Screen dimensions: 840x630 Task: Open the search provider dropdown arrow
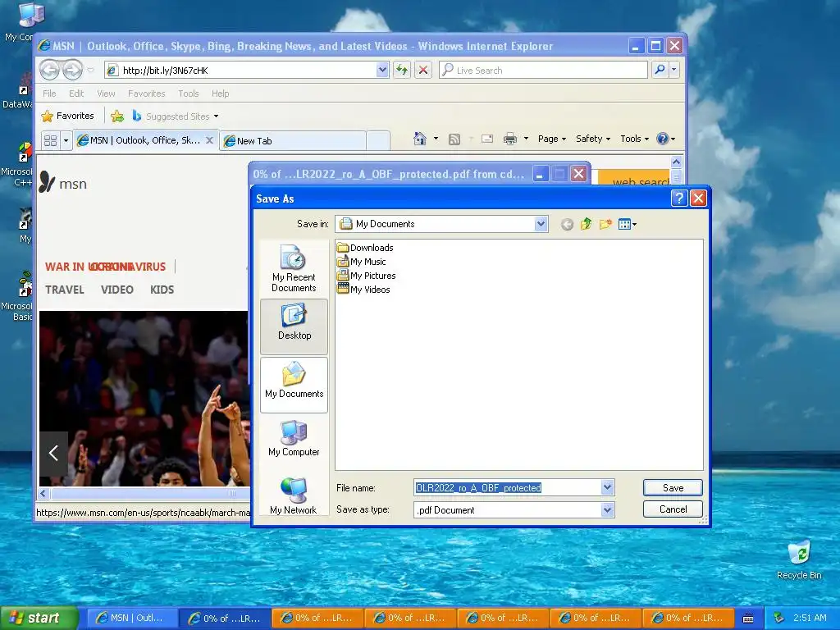(674, 70)
